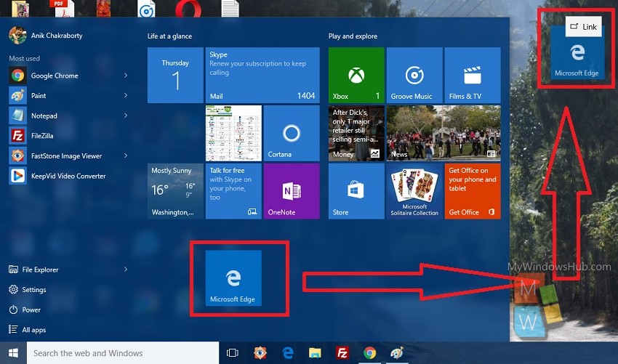Open the Calendar tile showing Thursday 1
The height and width of the screenshot is (364, 618).
point(175,76)
